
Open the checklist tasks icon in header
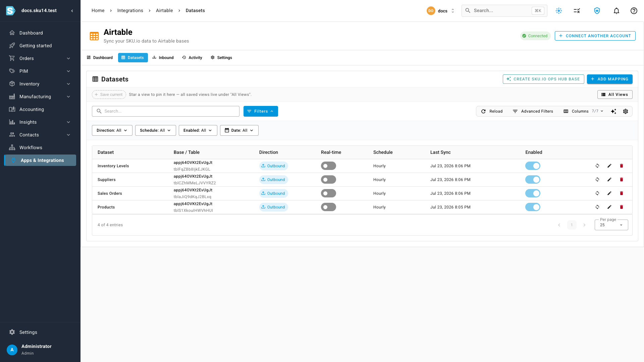click(x=577, y=11)
